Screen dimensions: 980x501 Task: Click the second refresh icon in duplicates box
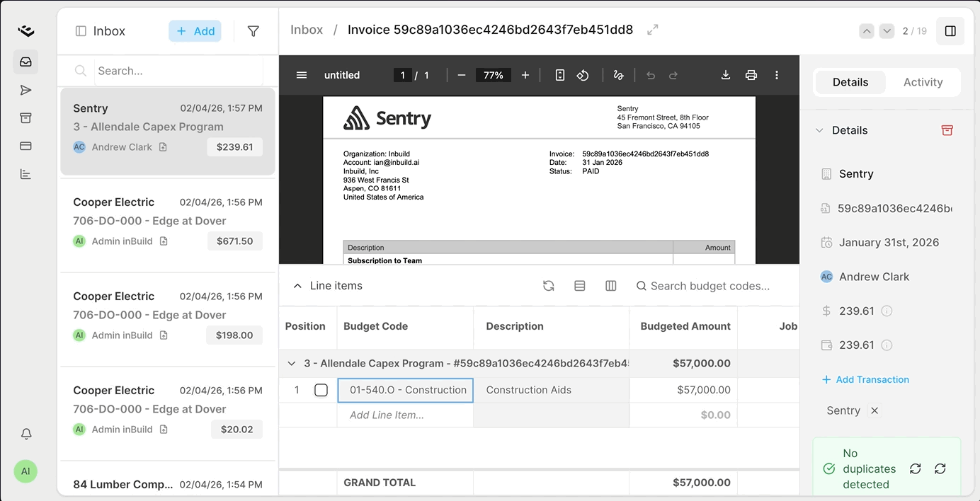[x=940, y=469]
